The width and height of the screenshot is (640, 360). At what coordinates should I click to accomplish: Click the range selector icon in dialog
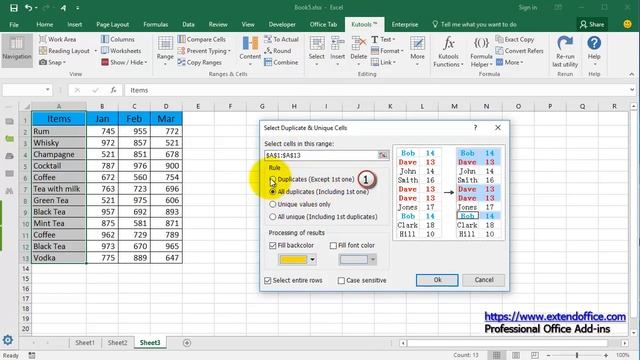tap(382, 155)
